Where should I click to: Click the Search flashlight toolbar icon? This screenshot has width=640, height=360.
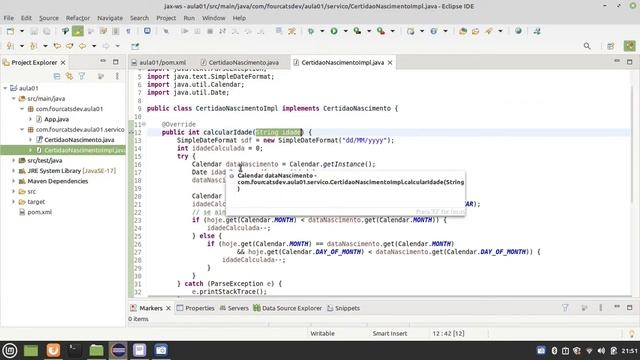pyautogui.click(x=489, y=31)
